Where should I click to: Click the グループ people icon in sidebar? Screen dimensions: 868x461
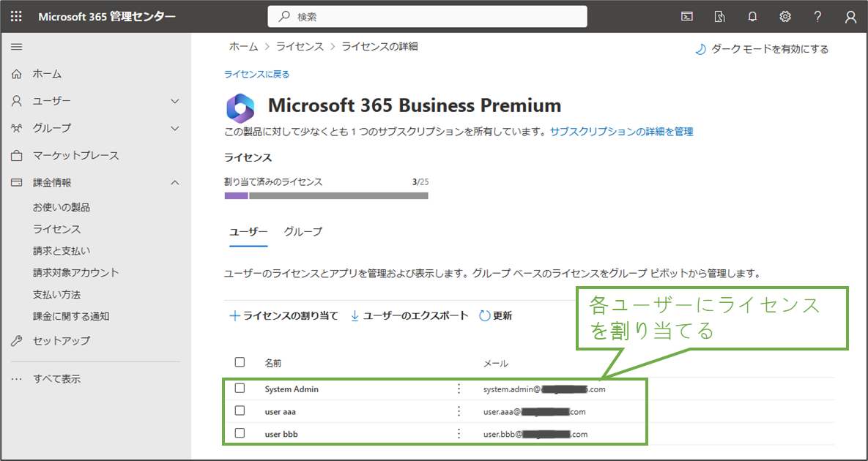pyautogui.click(x=17, y=128)
